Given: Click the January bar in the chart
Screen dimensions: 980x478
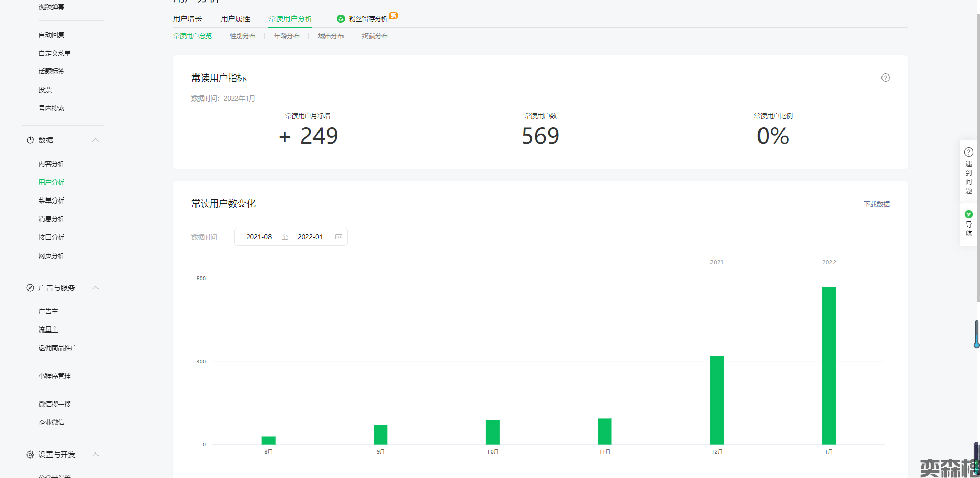Looking at the screenshot, I should coord(828,365).
